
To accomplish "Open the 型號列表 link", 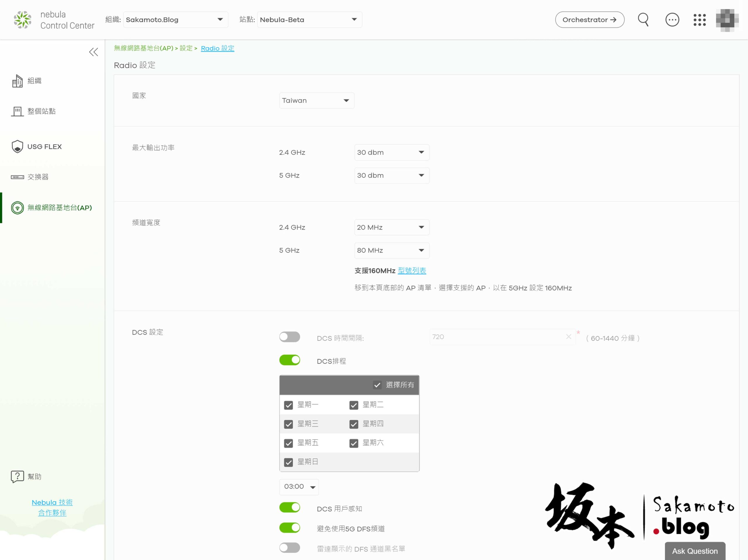I will (412, 271).
